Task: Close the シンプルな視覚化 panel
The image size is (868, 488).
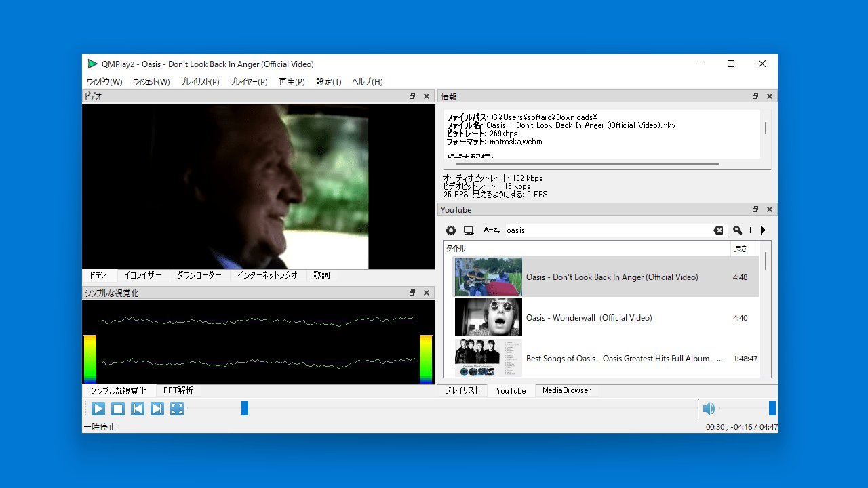Action: pos(427,293)
